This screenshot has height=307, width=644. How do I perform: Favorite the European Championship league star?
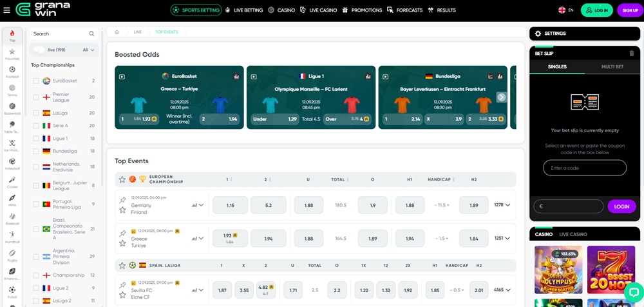coord(122,179)
